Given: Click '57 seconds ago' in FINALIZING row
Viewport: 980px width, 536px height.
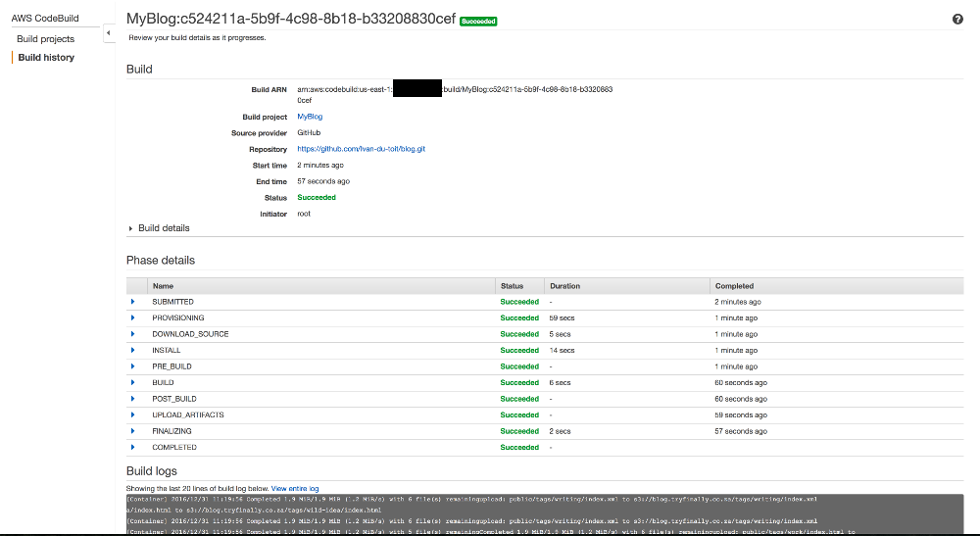Looking at the screenshot, I should [x=741, y=431].
